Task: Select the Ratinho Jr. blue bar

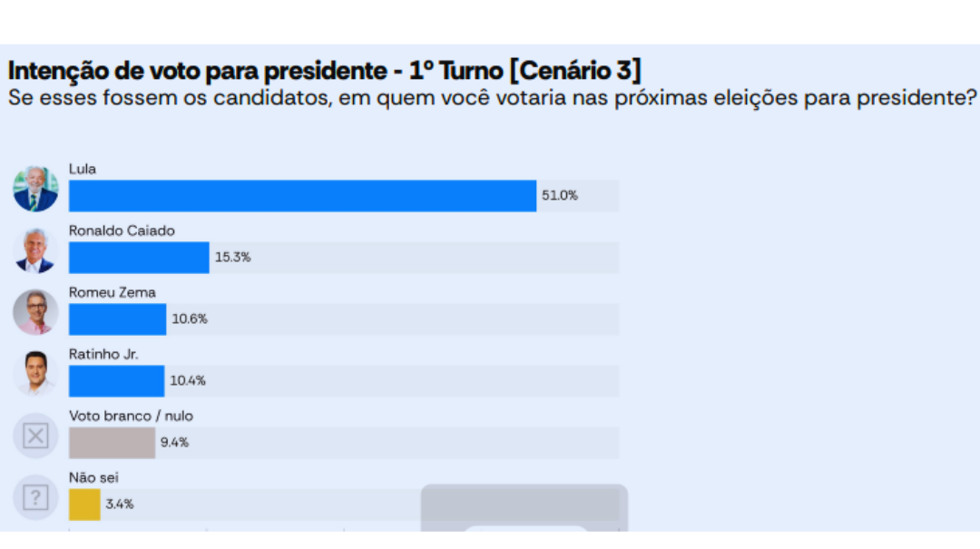Action: (117, 381)
